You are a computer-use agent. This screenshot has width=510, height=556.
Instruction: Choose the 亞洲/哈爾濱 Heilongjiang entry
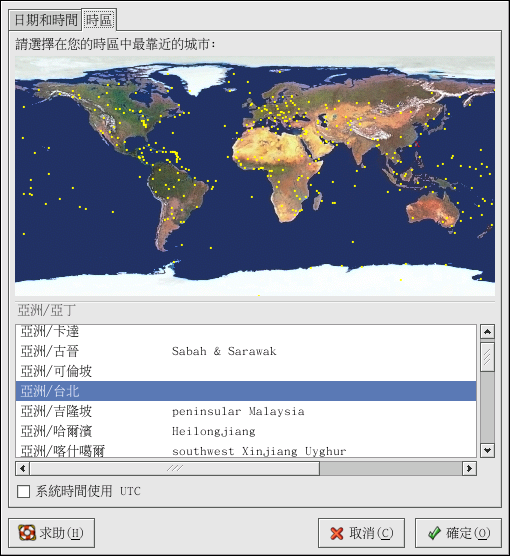click(246, 431)
